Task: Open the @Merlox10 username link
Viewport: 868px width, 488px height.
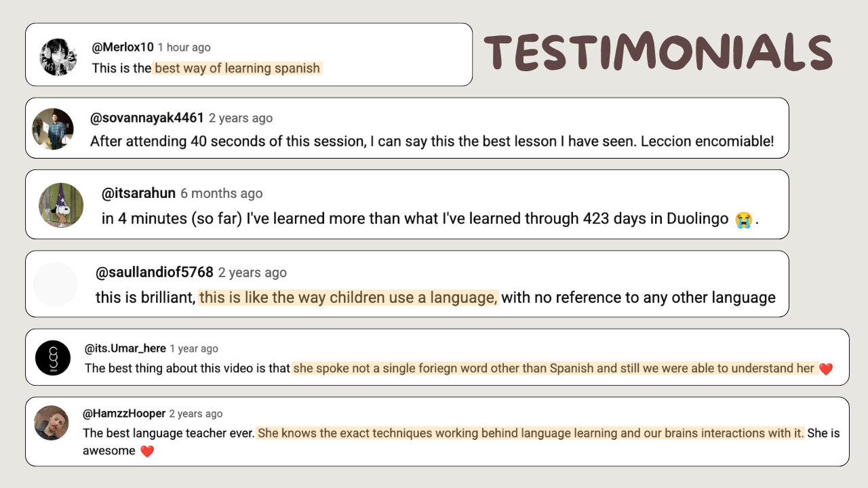Action: [x=123, y=47]
